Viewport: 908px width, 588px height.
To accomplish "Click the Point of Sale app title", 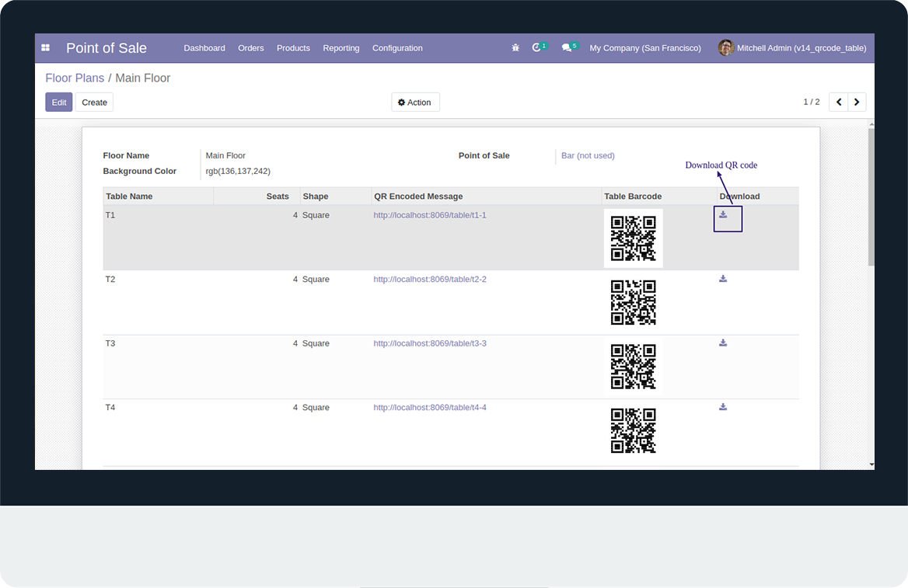I will pos(107,48).
